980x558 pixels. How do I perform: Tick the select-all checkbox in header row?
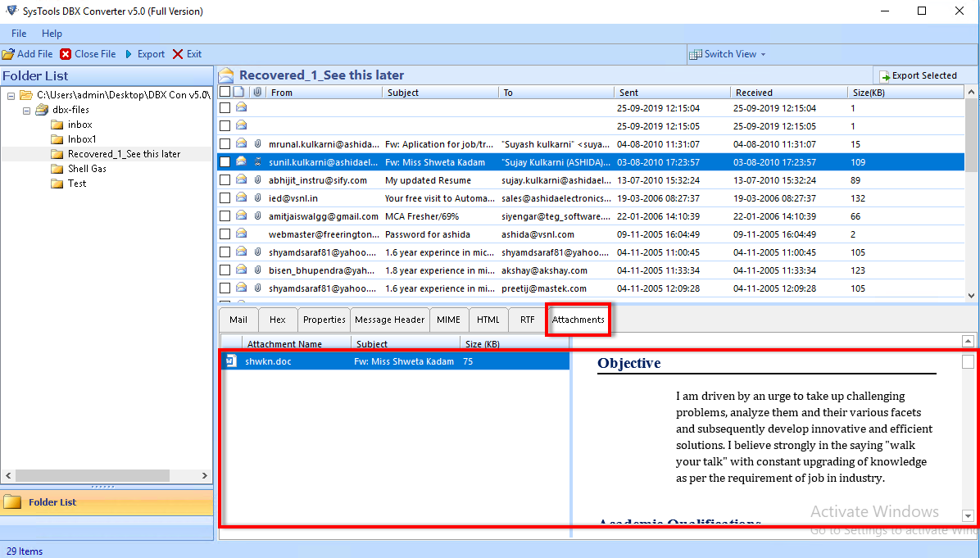[225, 92]
